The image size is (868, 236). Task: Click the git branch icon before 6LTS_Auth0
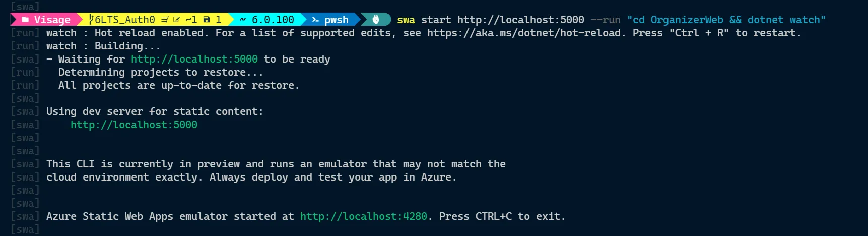(x=91, y=20)
